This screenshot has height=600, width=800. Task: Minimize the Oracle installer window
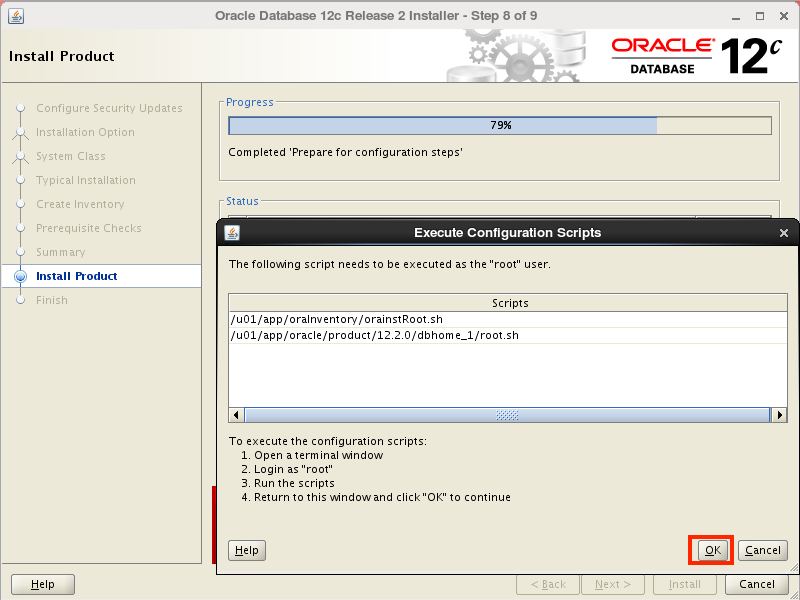click(x=736, y=17)
